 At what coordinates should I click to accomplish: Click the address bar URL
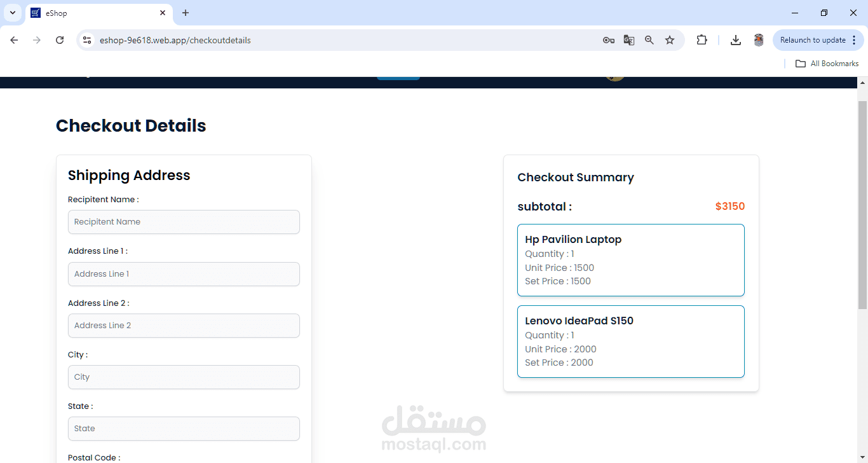coord(175,40)
